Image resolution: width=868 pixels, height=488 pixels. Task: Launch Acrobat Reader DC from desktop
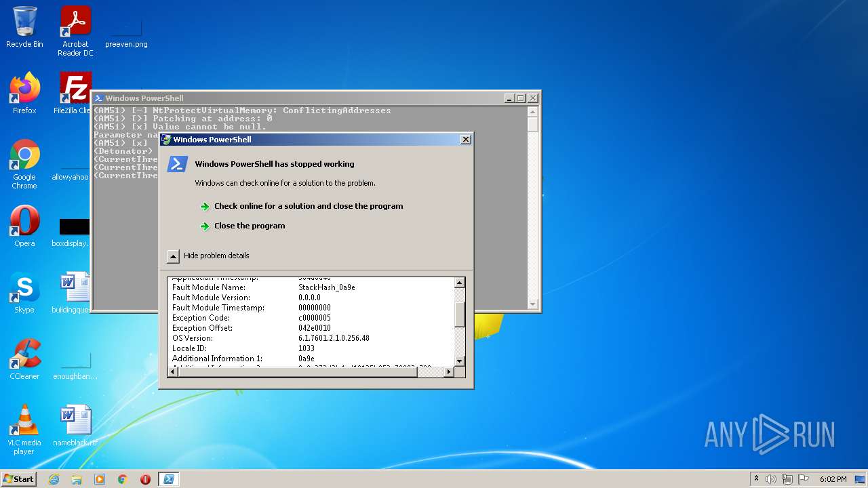coord(75,31)
